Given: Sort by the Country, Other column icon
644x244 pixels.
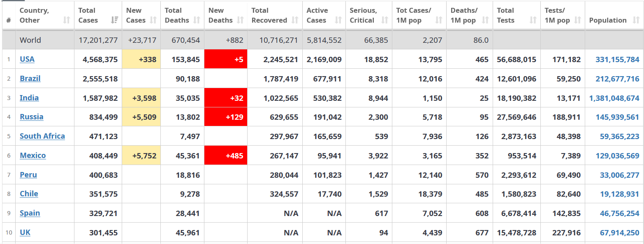Looking at the screenshot, I should (x=67, y=20).
